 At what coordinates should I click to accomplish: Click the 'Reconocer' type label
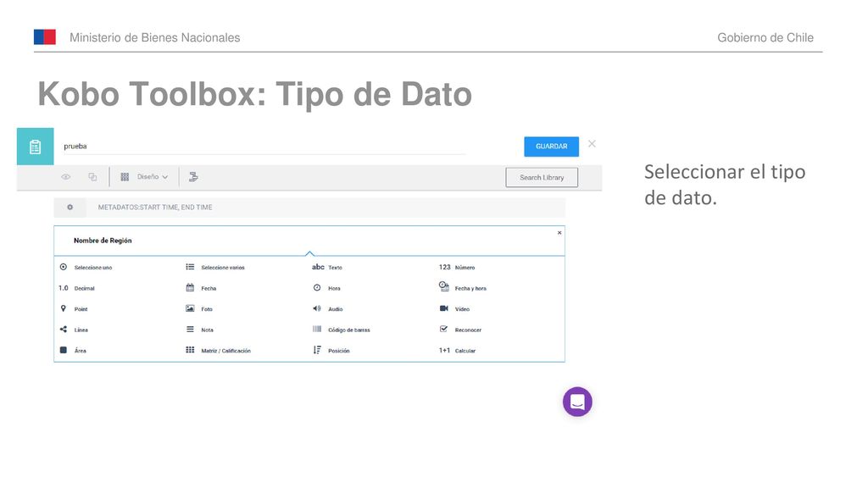468,330
